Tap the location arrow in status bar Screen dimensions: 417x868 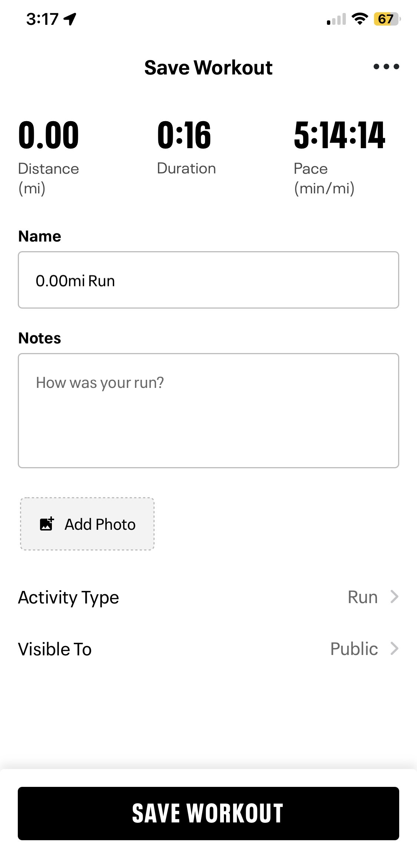pos(70,19)
